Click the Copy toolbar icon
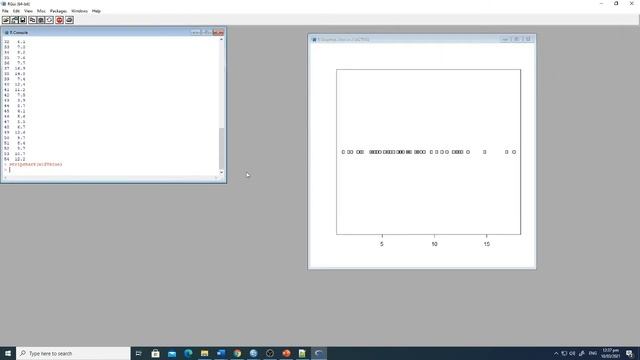This screenshot has height=360, width=640. (32, 20)
